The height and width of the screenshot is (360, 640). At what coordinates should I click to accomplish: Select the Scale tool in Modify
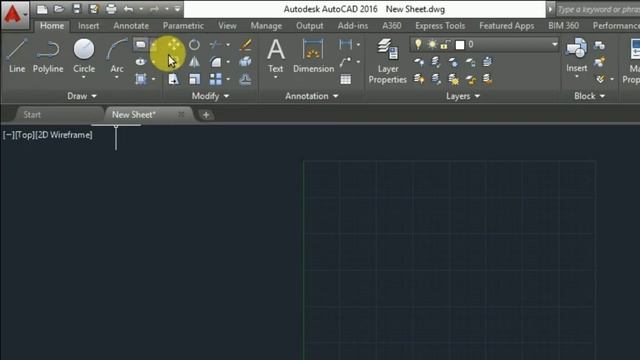click(195, 79)
